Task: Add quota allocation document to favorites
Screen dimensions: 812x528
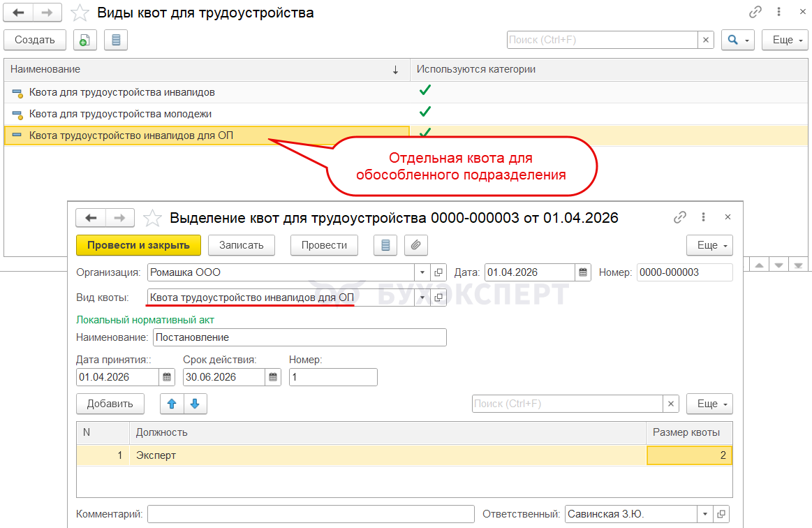Action: [152, 218]
